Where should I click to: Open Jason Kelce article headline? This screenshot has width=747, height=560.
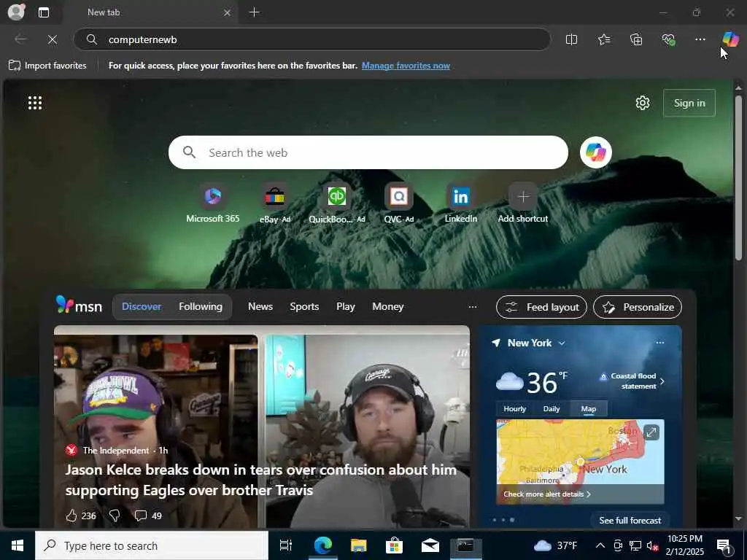pos(260,480)
